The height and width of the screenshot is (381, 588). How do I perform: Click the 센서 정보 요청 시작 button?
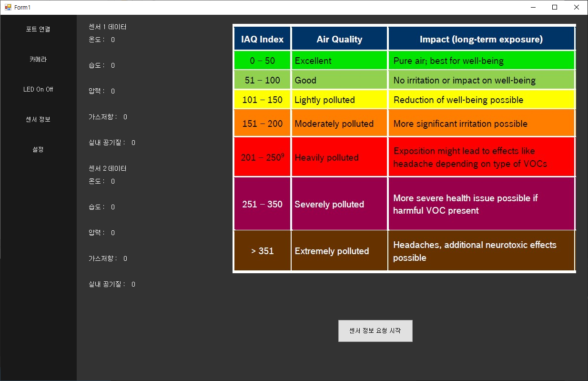(375, 331)
